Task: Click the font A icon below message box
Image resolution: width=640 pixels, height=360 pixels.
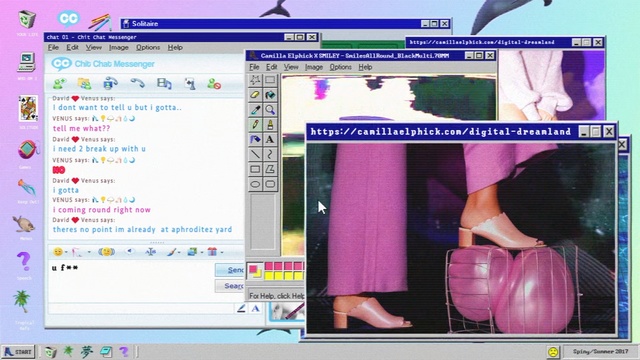Action: tap(256, 309)
